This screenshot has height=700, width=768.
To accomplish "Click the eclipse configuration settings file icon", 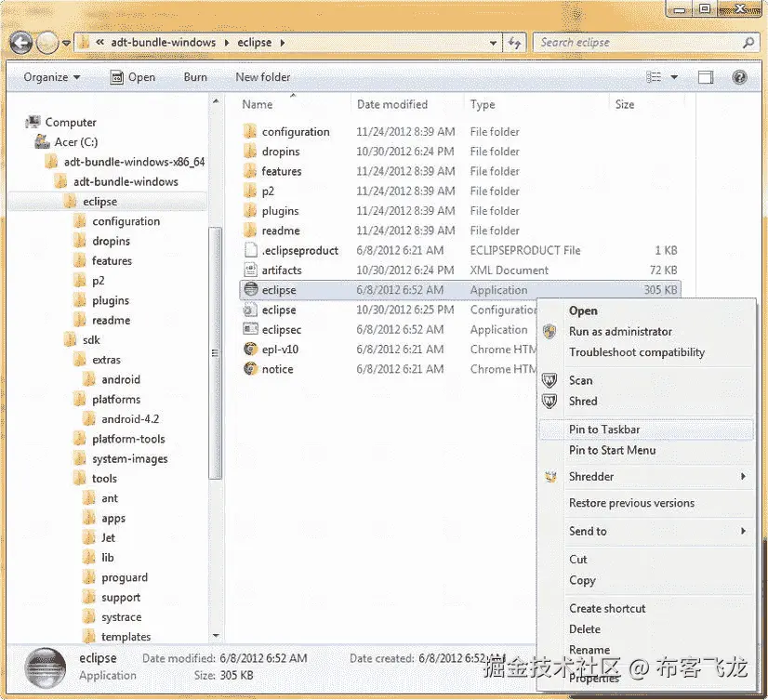I will click(x=250, y=310).
